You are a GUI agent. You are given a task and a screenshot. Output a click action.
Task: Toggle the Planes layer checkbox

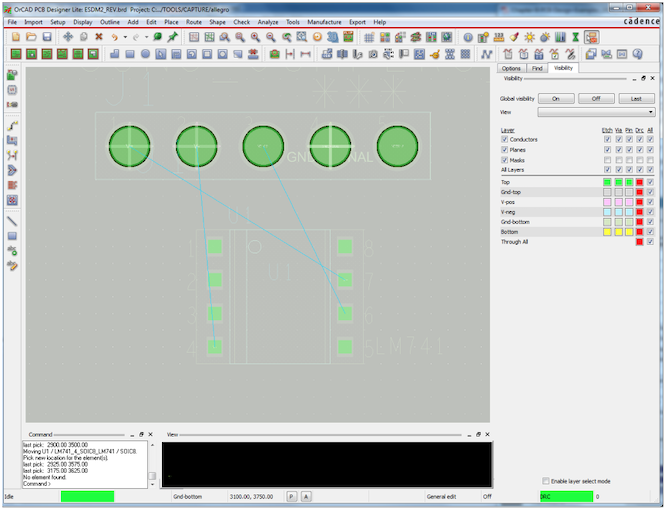click(x=504, y=150)
